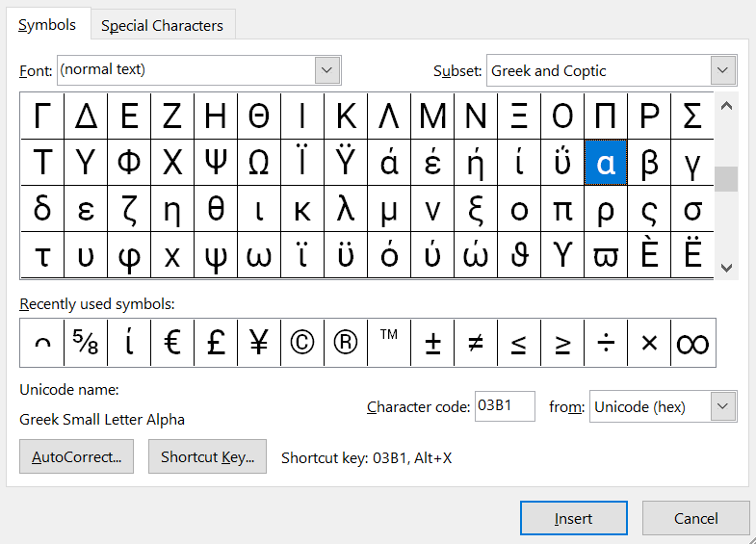Switch to the Special Characters tab
Screen dimensions: 756x544
[162, 26]
